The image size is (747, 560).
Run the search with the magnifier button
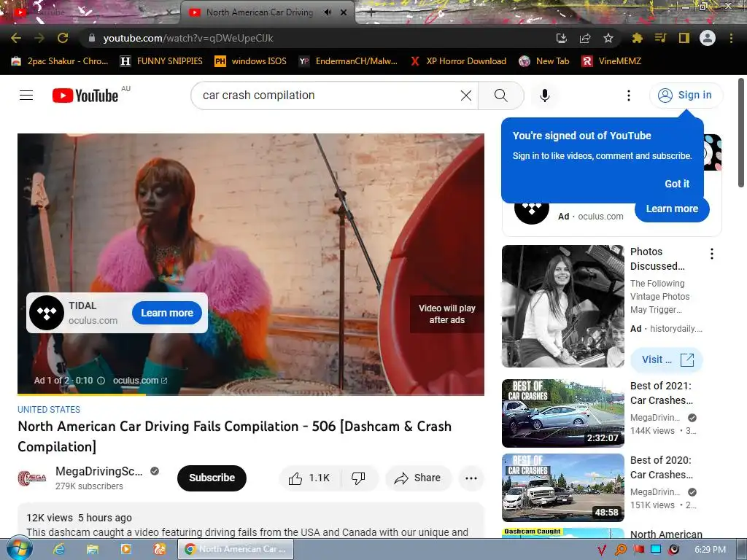(500, 96)
